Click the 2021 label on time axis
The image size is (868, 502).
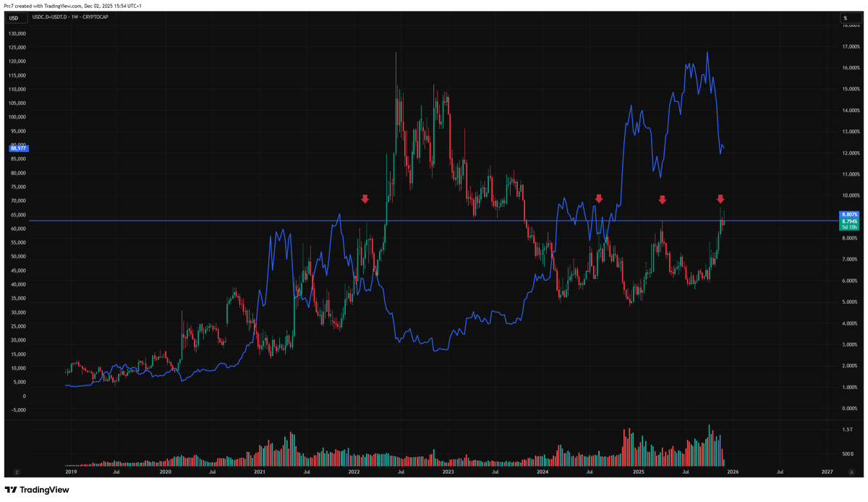(260, 472)
